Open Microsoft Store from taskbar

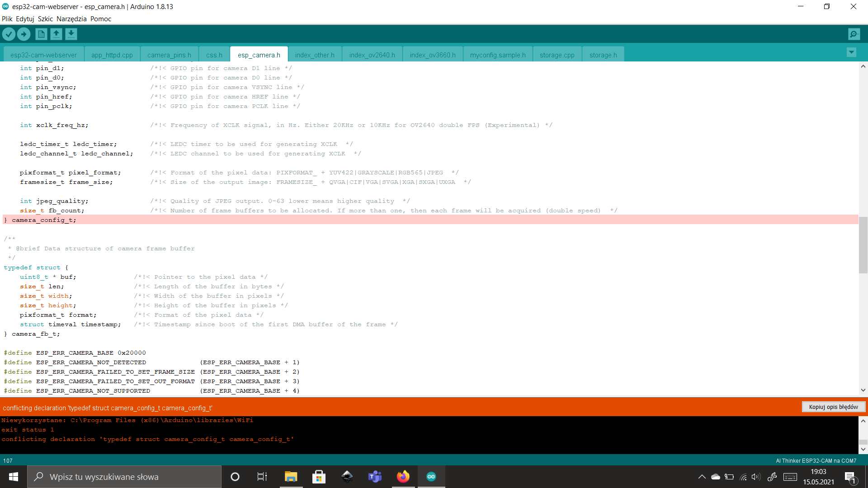[319, 477]
